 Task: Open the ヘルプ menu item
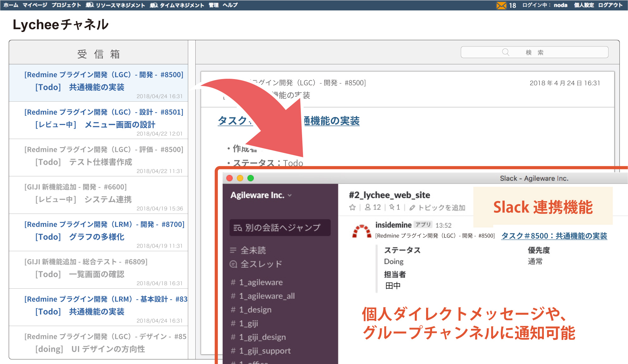tap(230, 5)
